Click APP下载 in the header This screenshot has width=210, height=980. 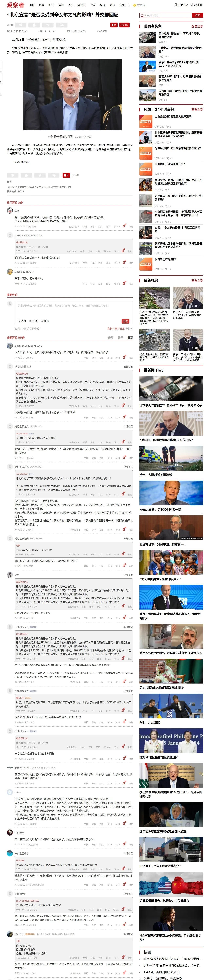[x=181, y=5]
